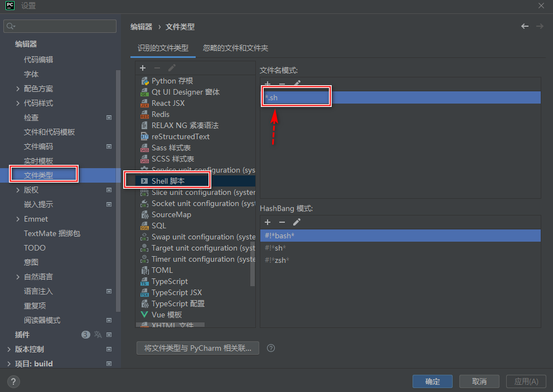Image resolution: width=553 pixels, height=392 pixels.
Task: Expand 配色方案 settings node
Action: click(x=18, y=89)
